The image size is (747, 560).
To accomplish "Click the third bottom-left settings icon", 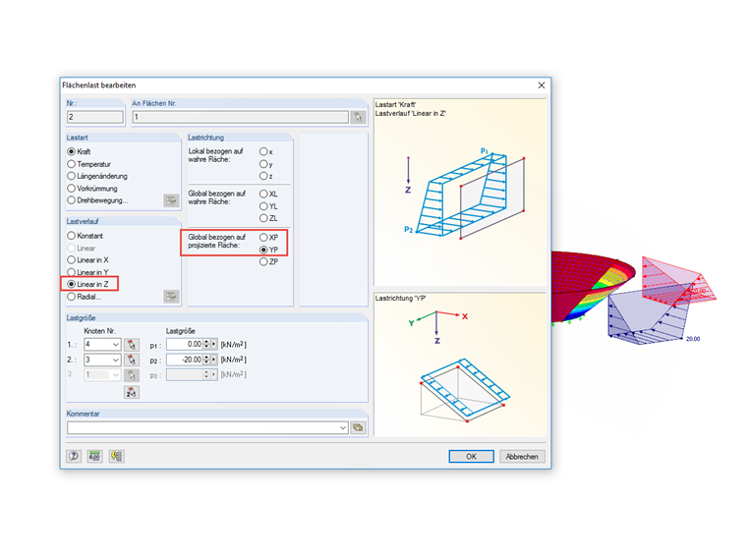I will point(116,456).
